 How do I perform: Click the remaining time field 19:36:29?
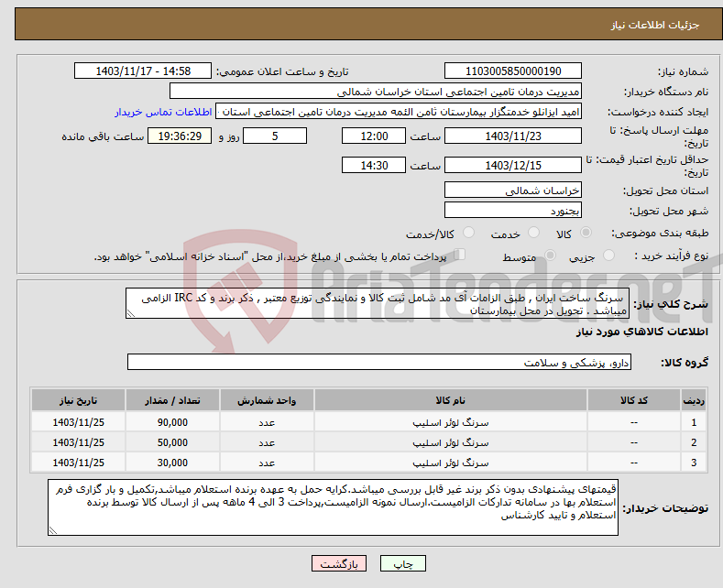click(x=180, y=136)
